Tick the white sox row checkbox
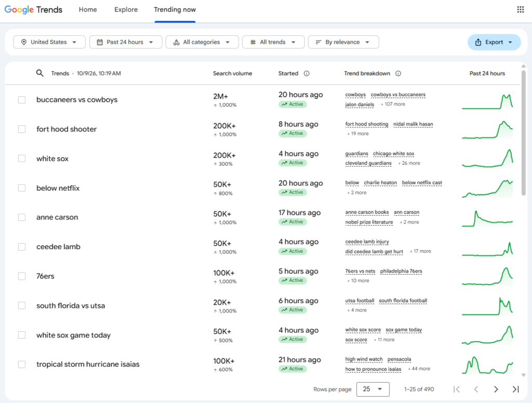This screenshot has height=403, width=532. click(22, 159)
